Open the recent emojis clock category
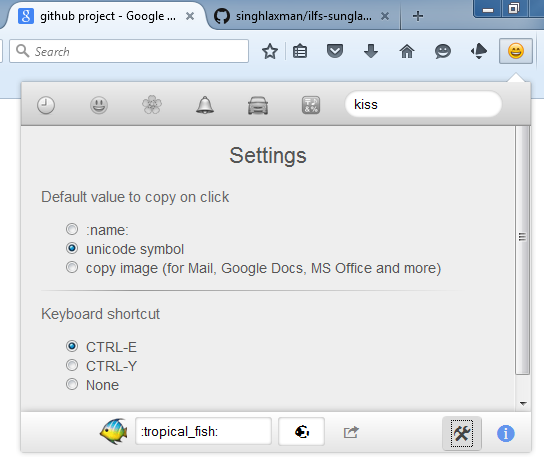544x461 pixels. [x=46, y=105]
